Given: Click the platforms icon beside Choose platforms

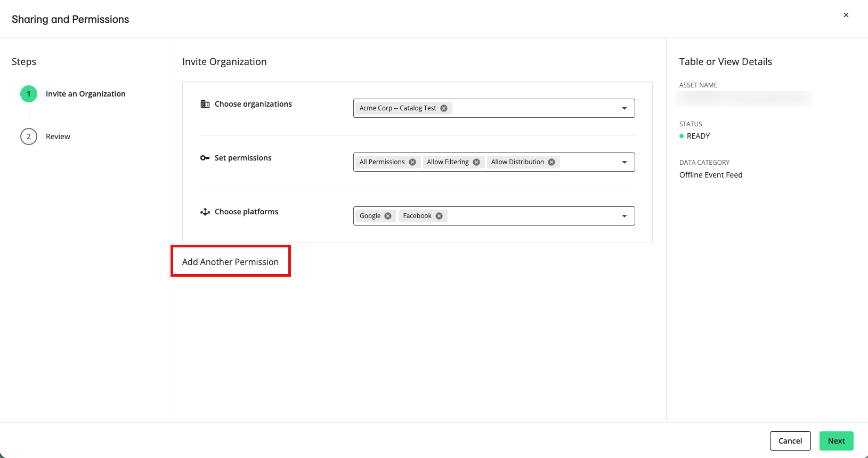Looking at the screenshot, I should (x=205, y=212).
